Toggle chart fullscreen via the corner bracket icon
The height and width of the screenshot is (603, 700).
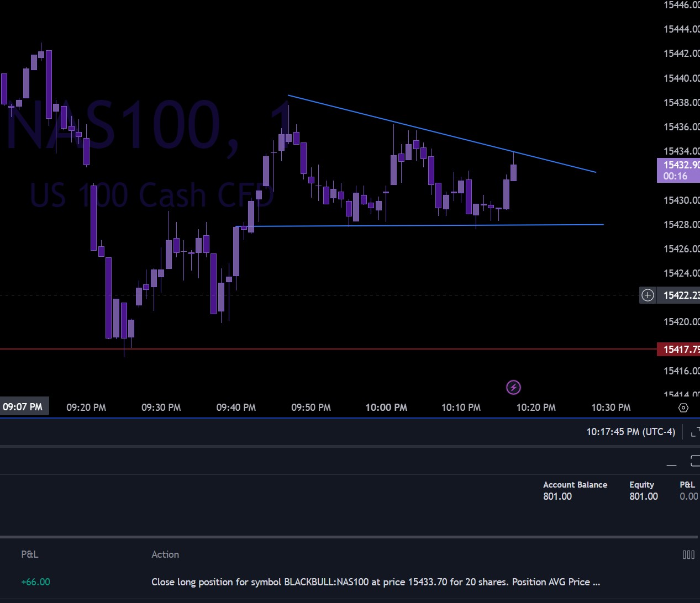pyautogui.click(x=695, y=432)
